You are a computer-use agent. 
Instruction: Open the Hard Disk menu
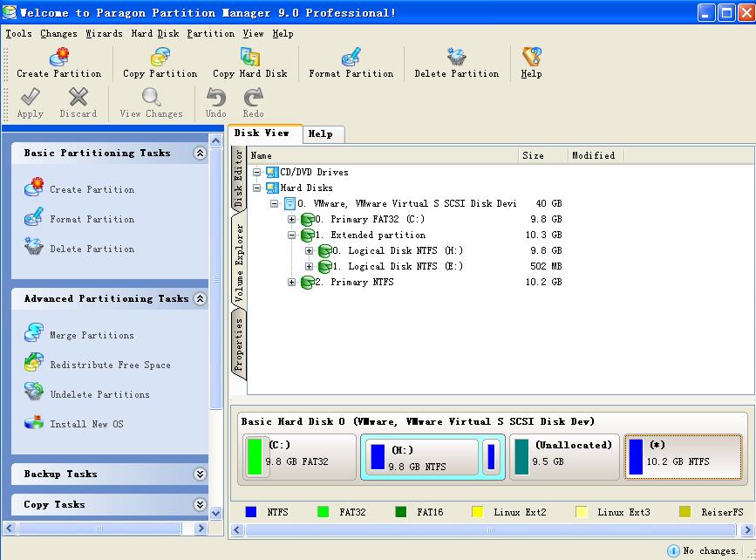coord(155,33)
